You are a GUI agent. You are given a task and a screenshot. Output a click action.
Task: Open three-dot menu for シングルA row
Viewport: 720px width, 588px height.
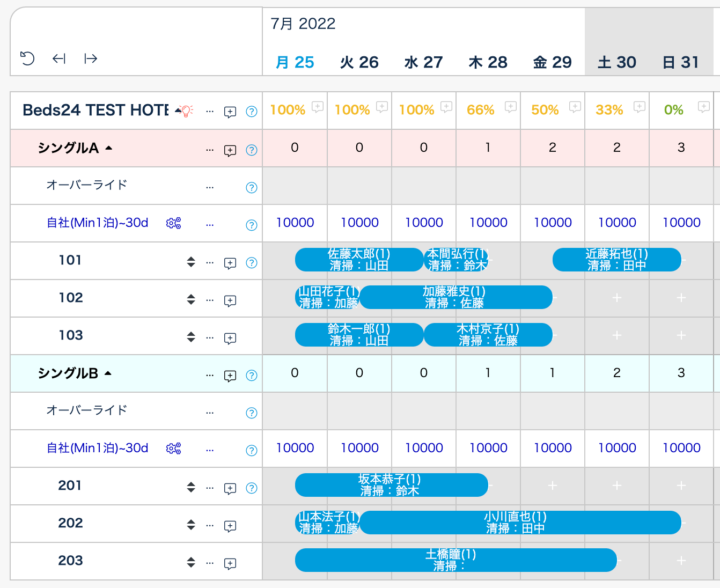210,150
